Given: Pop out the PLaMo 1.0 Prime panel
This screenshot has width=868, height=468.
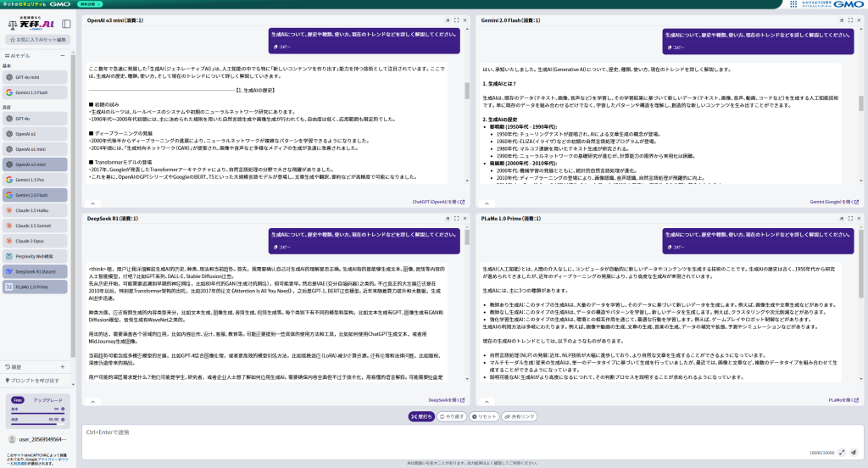Looking at the screenshot, I should (842, 218).
